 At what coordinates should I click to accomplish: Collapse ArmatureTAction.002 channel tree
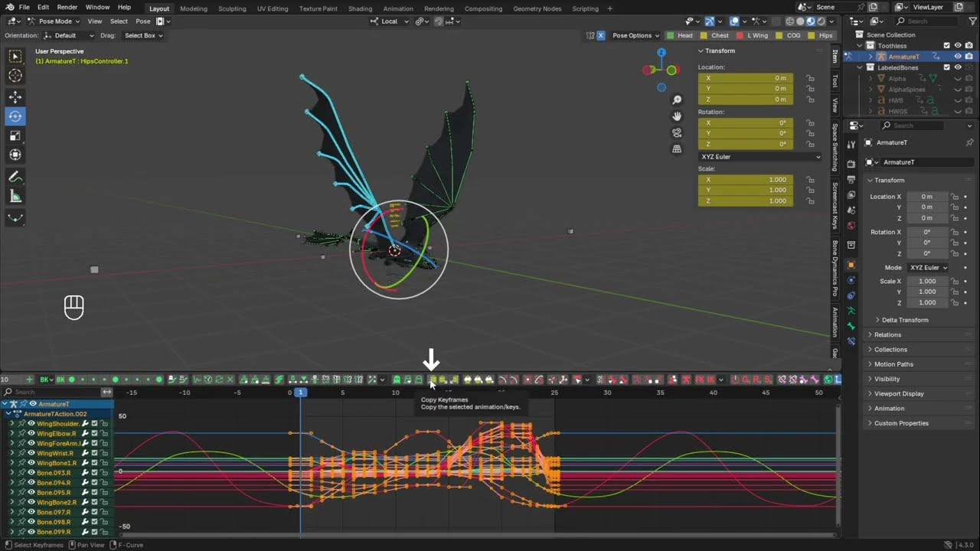point(8,413)
